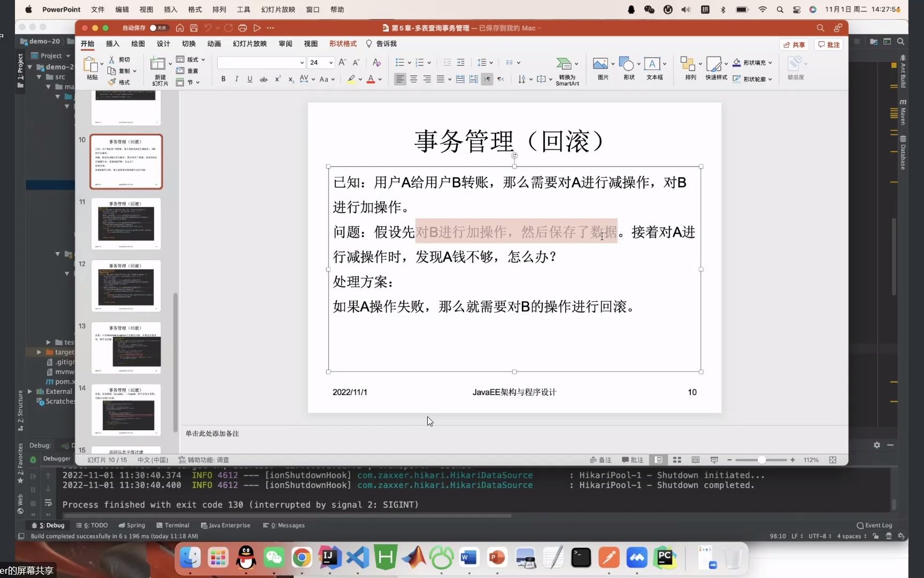
Task: Open the Shape Format (形状格式) tab
Action: (x=343, y=44)
